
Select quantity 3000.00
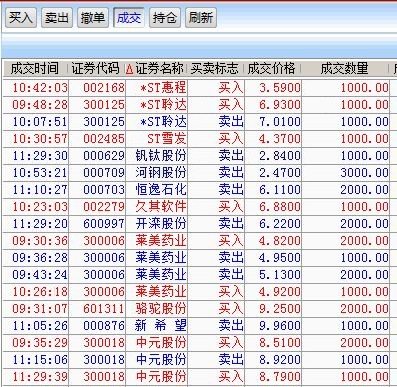364,173
